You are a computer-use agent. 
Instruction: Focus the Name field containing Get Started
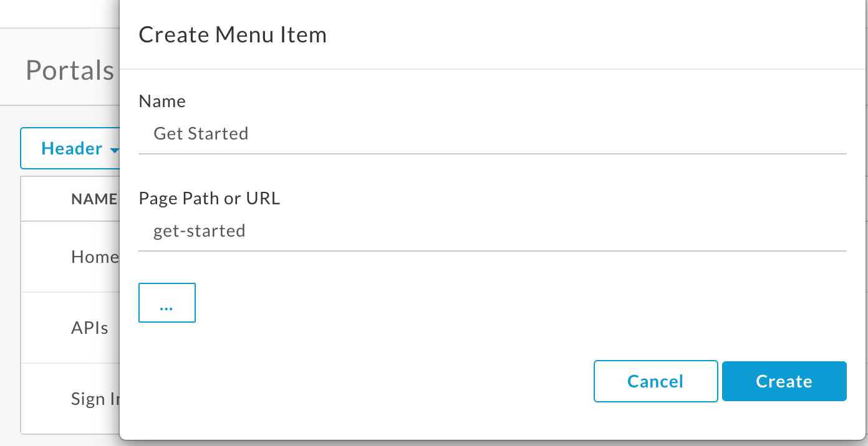(x=436, y=133)
